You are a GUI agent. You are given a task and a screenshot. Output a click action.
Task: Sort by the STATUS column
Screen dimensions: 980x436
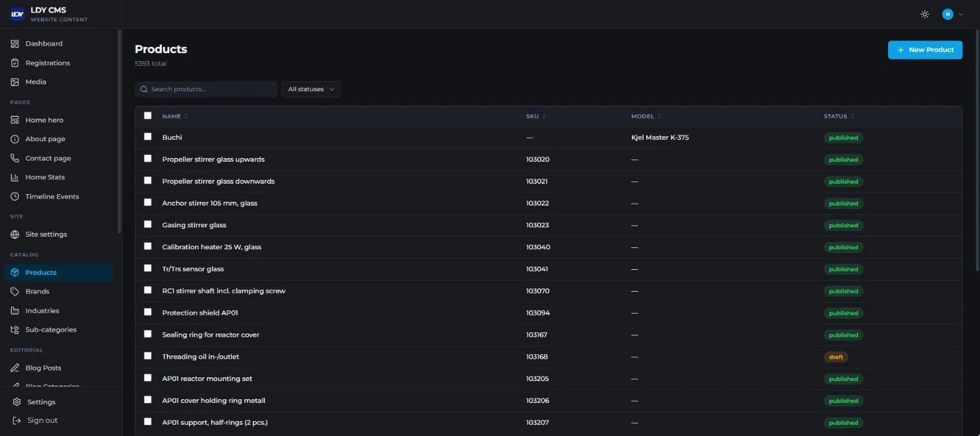tap(839, 116)
